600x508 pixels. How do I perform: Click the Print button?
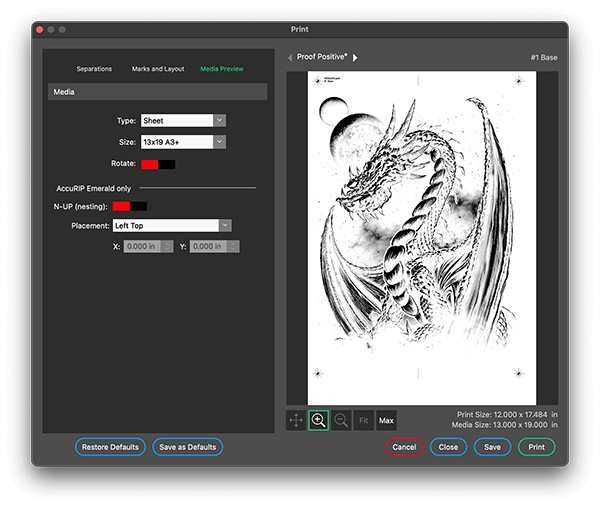[x=536, y=447]
